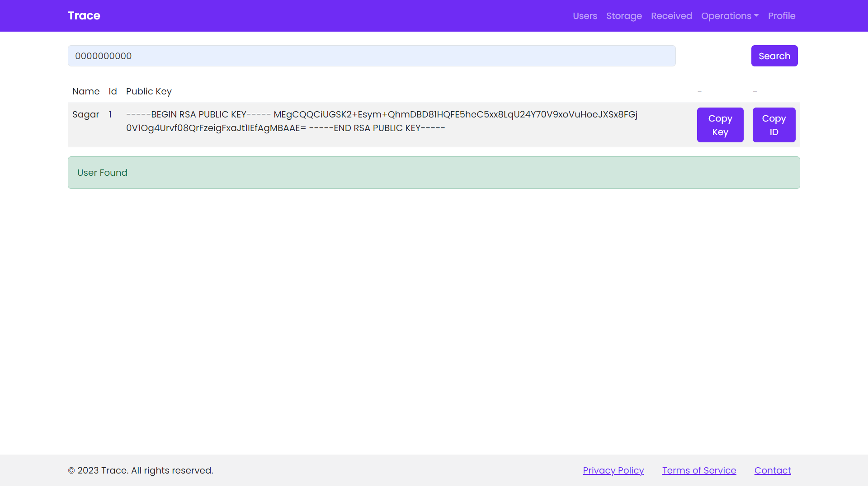Click the Trace brand logo
Screen dimensions: 868x488
[x=84, y=16]
